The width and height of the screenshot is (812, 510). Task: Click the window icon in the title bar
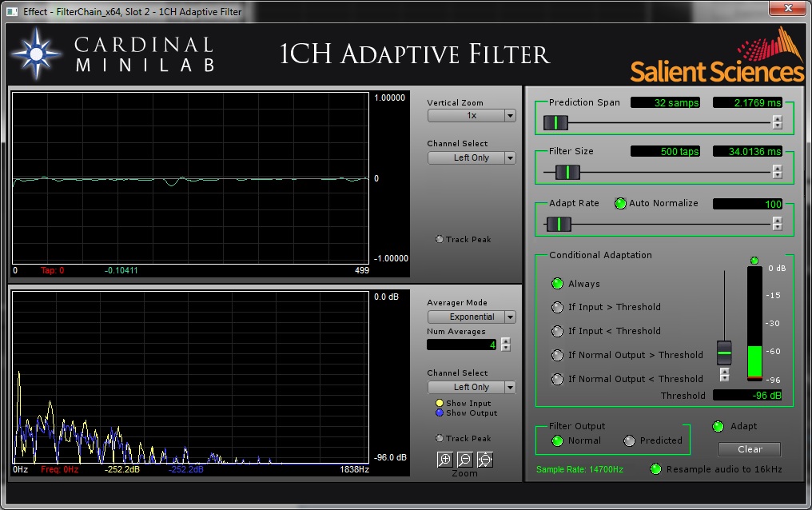[12, 11]
